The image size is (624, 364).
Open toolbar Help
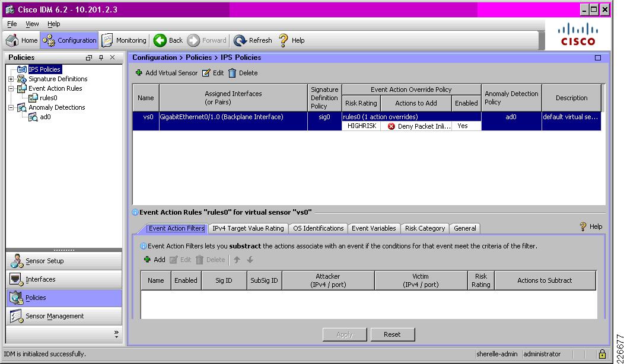click(292, 40)
